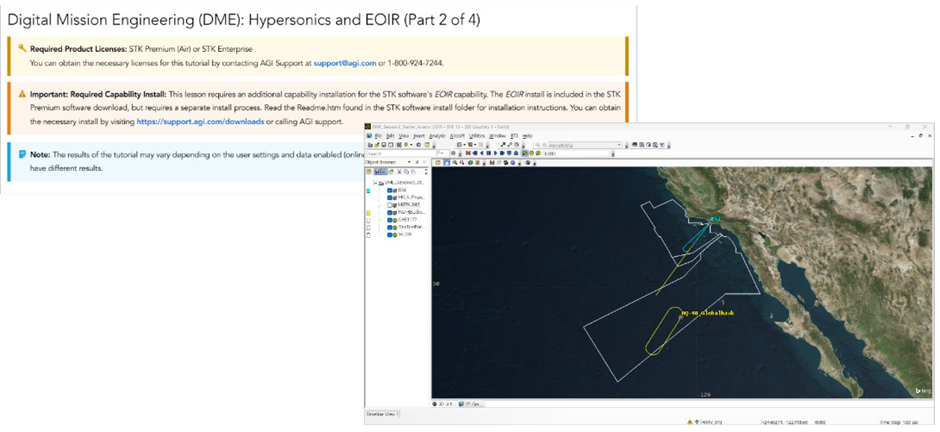
Task: Click the white color swatch beside CAE1177
Action: pyautogui.click(x=369, y=220)
